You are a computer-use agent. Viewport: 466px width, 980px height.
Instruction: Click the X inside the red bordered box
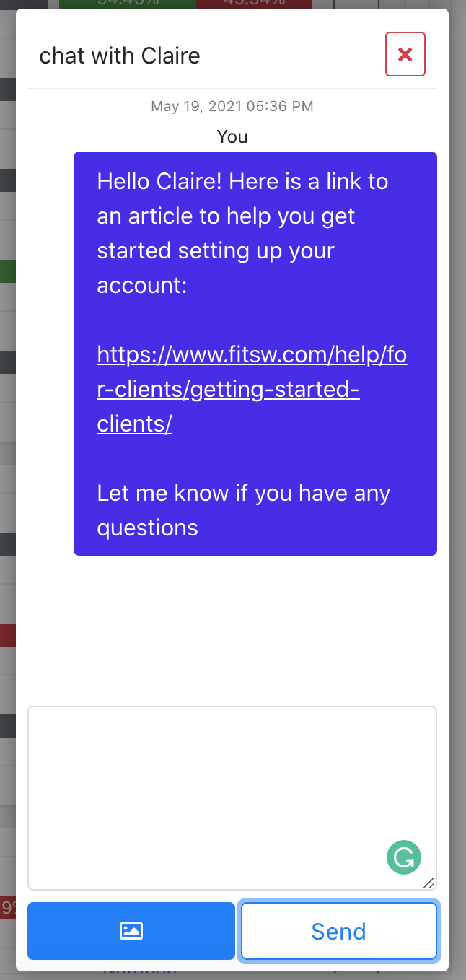coord(405,54)
